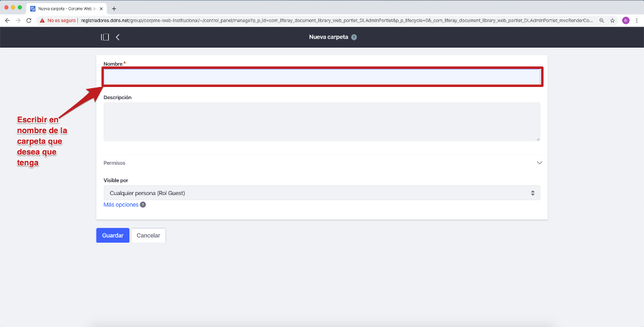The height and width of the screenshot is (327, 644).
Task: Toggle the product menu sidebar icon
Action: (x=105, y=37)
